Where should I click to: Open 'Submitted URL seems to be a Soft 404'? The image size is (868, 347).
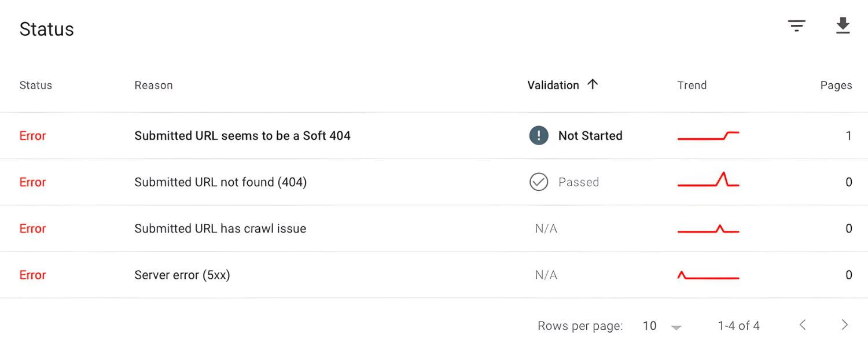point(242,135)
